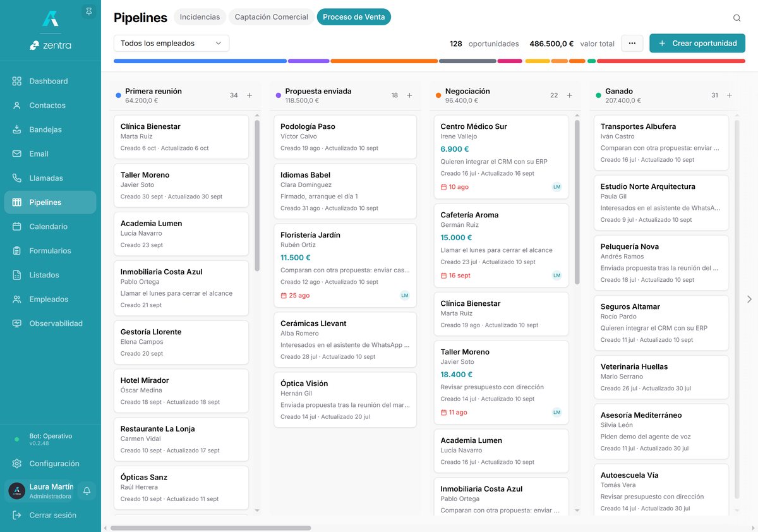Open Contactos from the sidebar

pyautogui.click(x=51, y=106)
